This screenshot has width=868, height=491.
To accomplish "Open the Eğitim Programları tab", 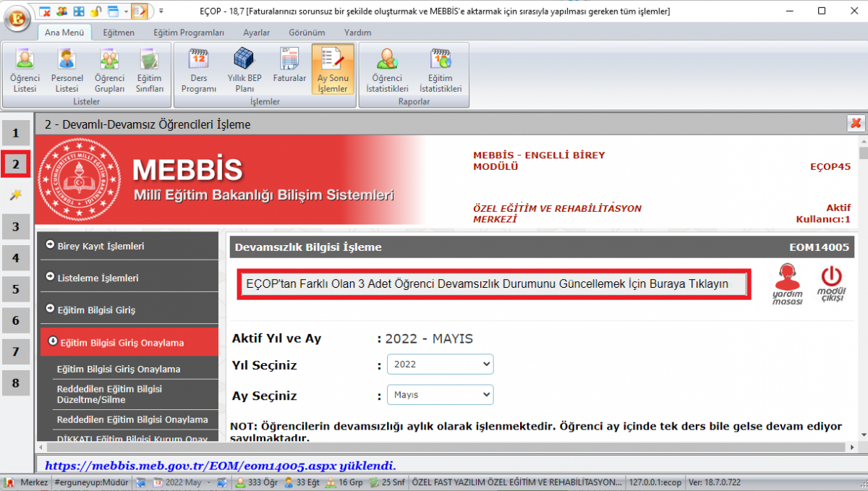I will (x=189, y=33).
